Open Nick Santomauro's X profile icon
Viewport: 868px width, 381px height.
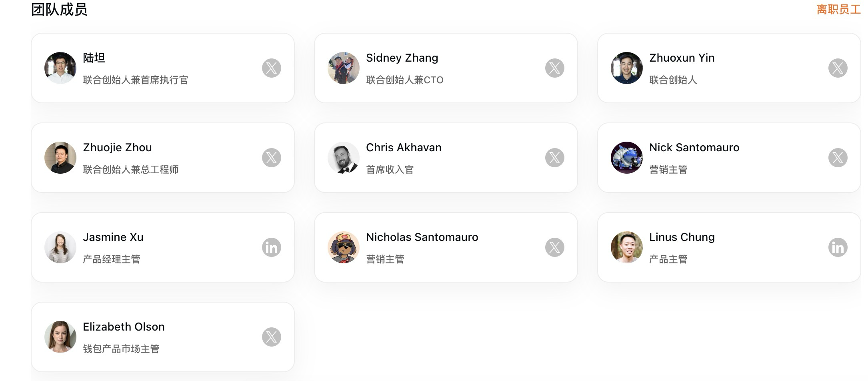pos(838,158)
